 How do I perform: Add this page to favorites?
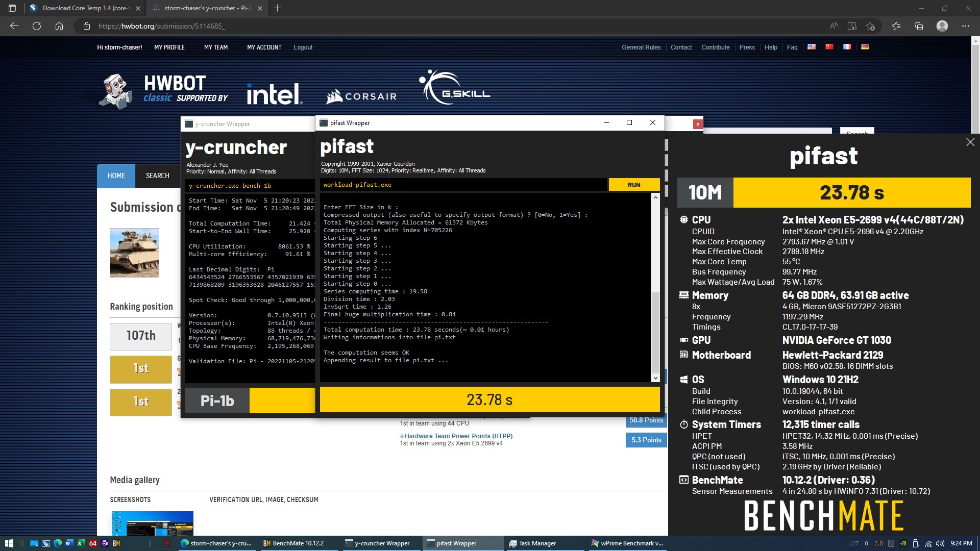click(871, 26)
